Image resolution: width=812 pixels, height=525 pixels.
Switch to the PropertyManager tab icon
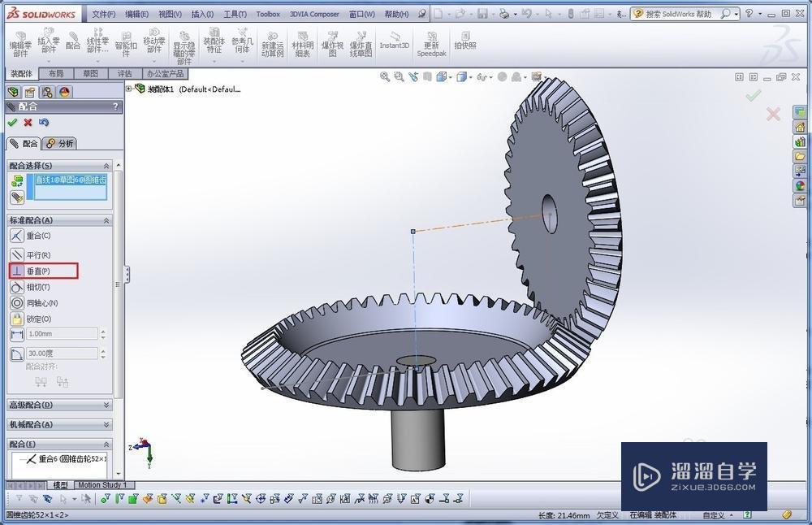click(30, 93)
